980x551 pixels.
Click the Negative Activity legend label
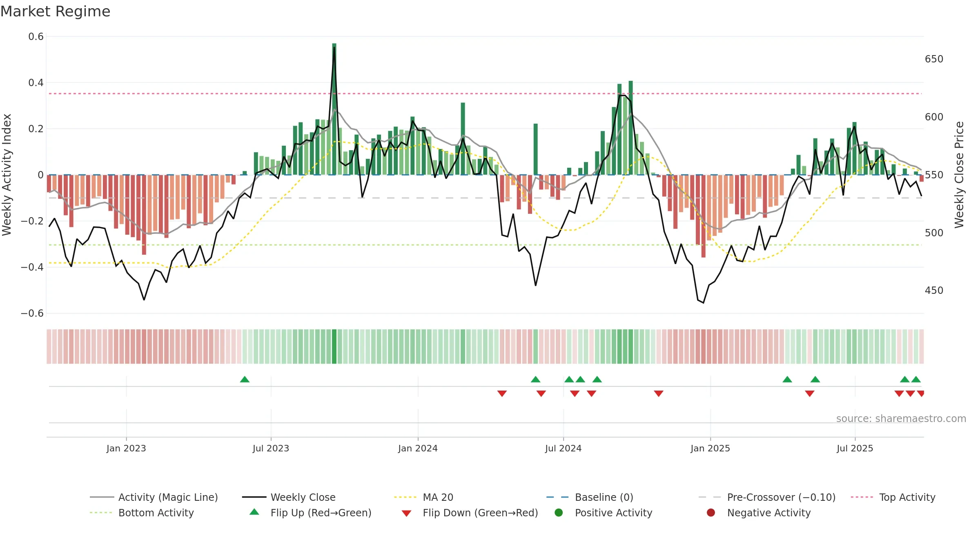(x=768, y=513)
